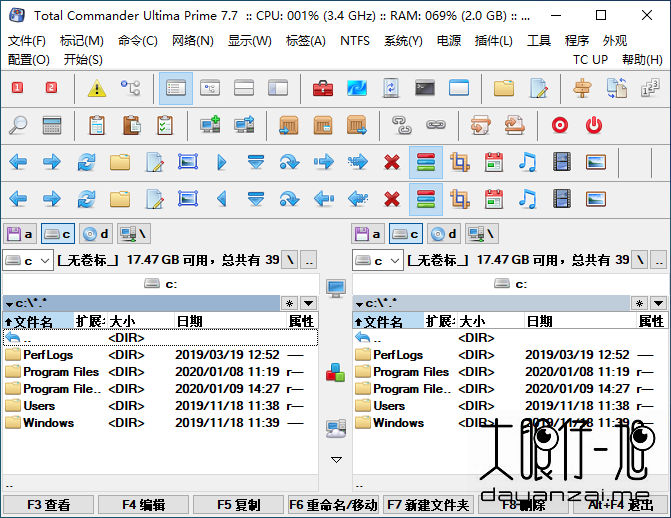Open the 标记(M) menu

[82, 41]
